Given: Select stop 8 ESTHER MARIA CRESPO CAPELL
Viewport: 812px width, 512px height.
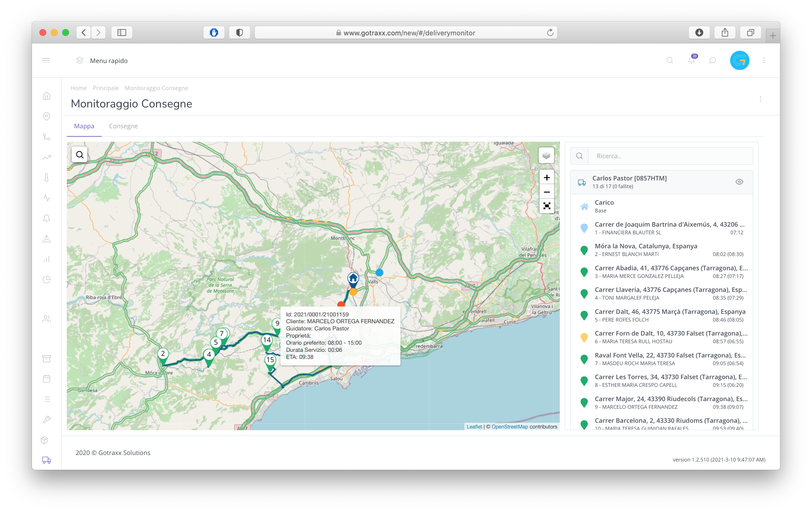Looking at the screenshot, I should (x=661, y=381).
